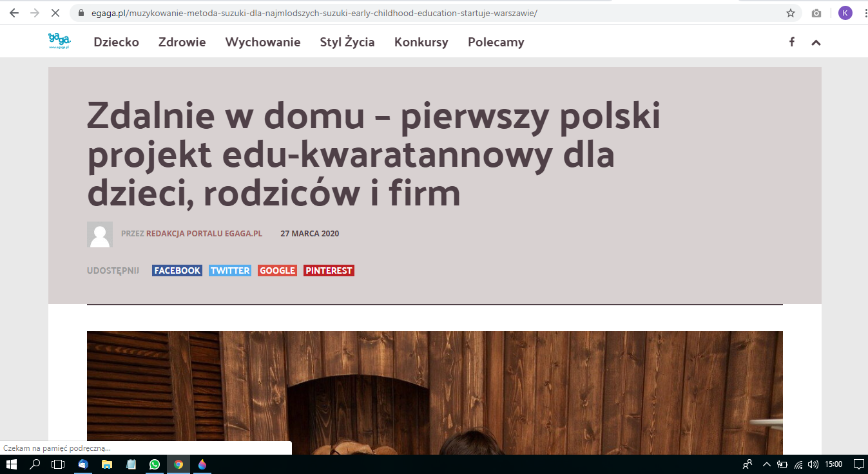Open the Chrome profile avatar K
Viewport: 868px width, 474px height.
845,13
